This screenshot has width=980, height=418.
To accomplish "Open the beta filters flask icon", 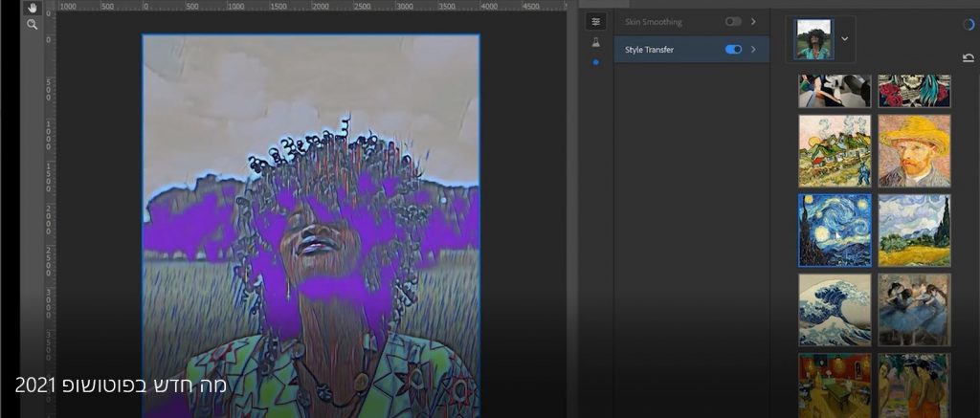I will (596, 43).
